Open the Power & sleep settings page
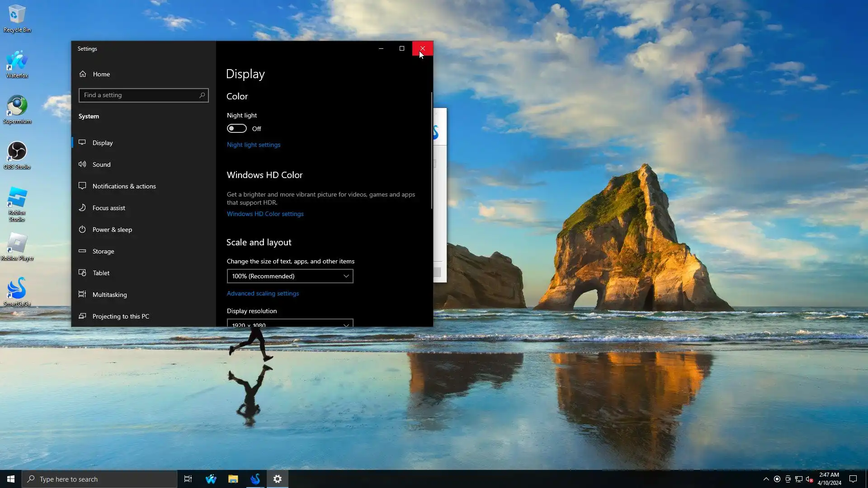868x488 pixels. (112, 230)
